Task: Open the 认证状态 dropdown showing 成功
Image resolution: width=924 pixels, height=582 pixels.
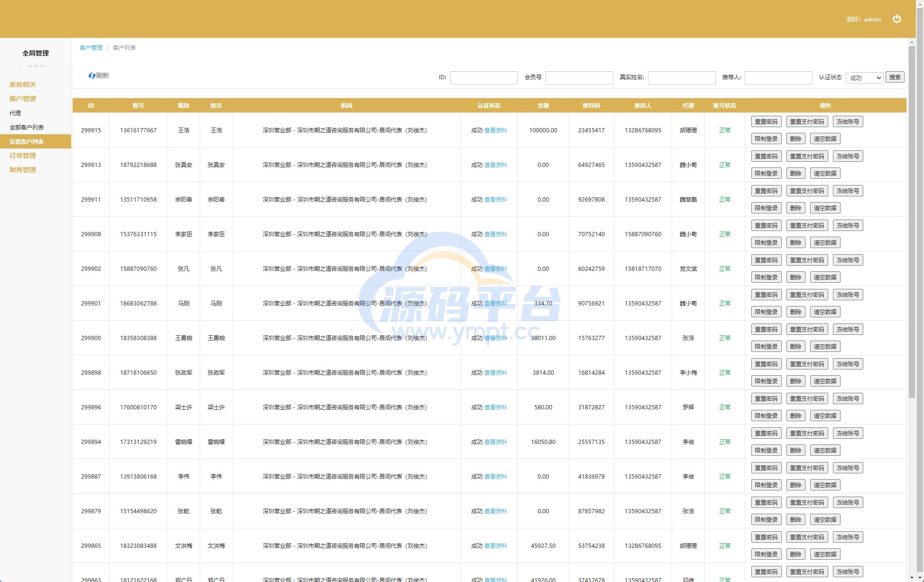Action: 864,78
